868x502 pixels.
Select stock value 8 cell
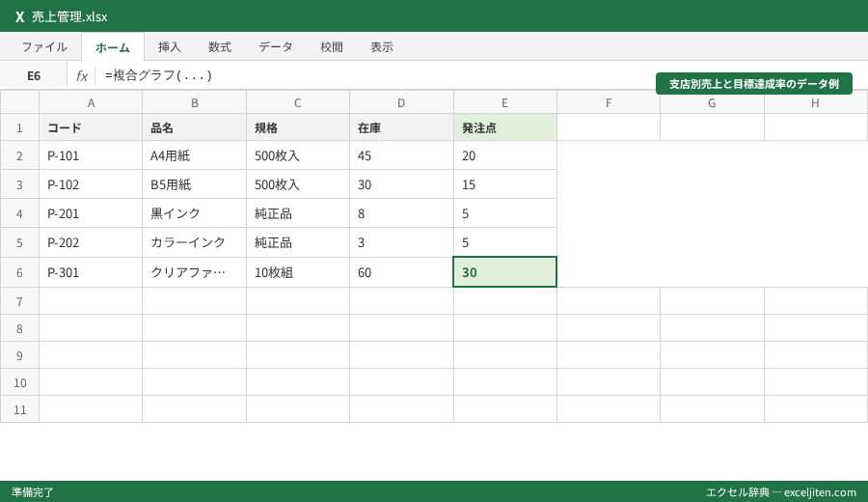(x=401, y=212)
